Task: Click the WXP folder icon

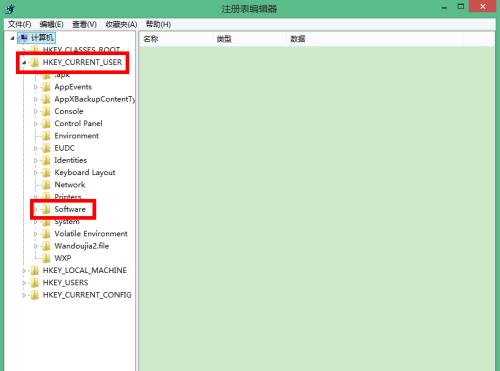Action: [46, 258]
